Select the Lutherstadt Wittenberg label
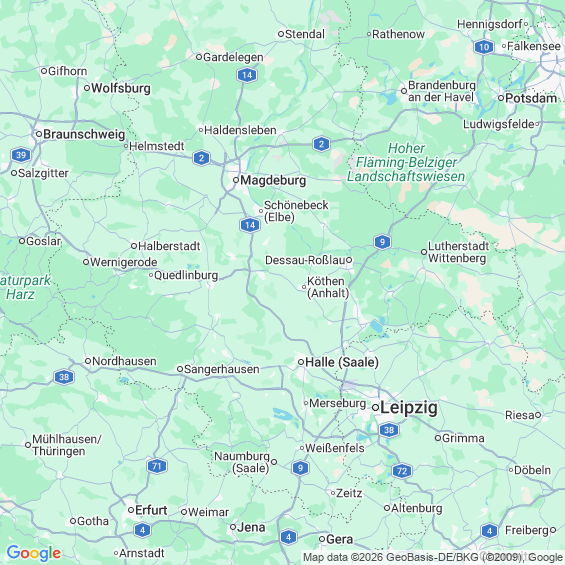Screen dimensions: 565x565 coord(458,252)
